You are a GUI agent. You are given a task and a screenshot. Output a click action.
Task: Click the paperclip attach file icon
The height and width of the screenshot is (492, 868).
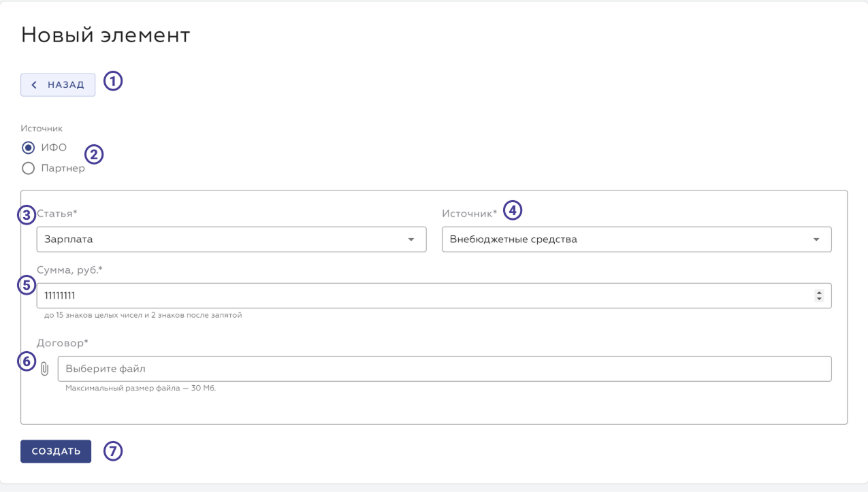click(x=45, y=369)
